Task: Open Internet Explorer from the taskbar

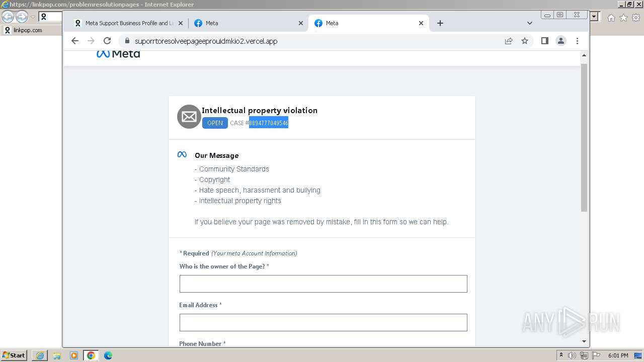Action: point(40,355)
